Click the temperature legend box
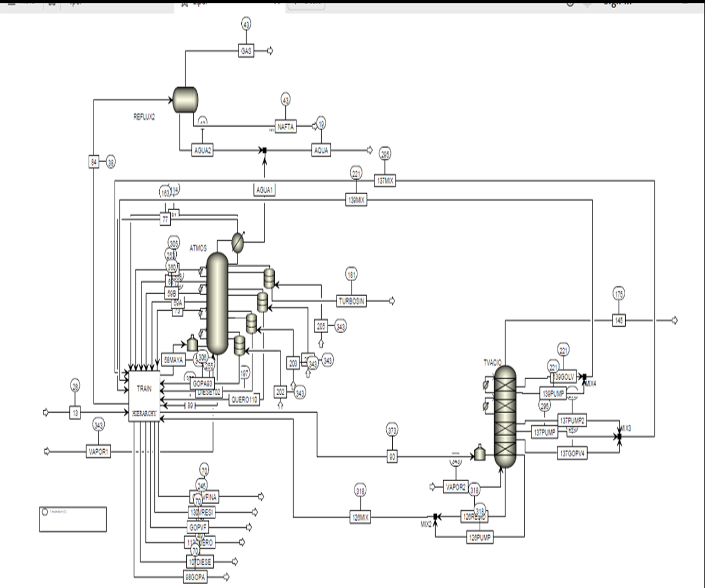Viewport: 705px width, 588px height. [73, 519]
